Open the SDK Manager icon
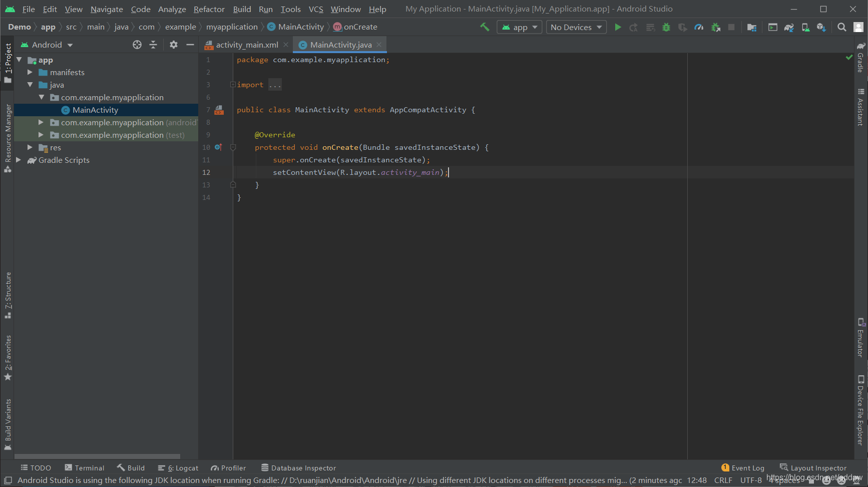Screen dimensions: 868x487 coord(821,27)
